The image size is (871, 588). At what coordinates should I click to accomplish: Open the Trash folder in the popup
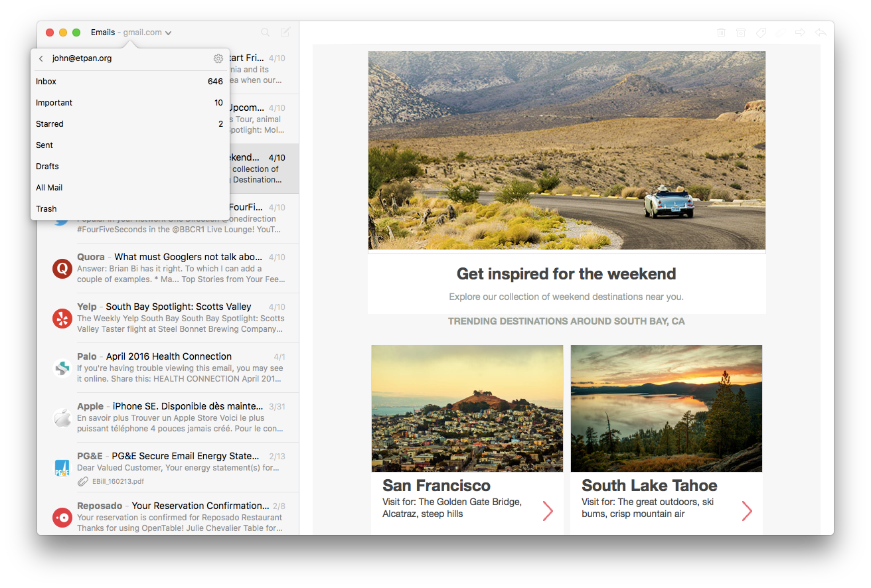(x=130, y=209)
